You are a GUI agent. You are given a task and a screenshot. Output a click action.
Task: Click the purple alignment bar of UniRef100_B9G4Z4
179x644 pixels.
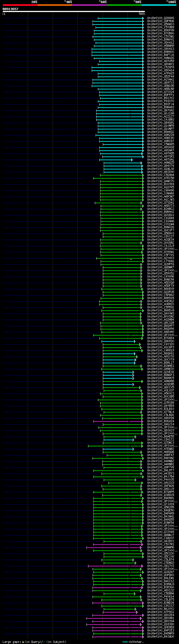[x=118, y=421]
